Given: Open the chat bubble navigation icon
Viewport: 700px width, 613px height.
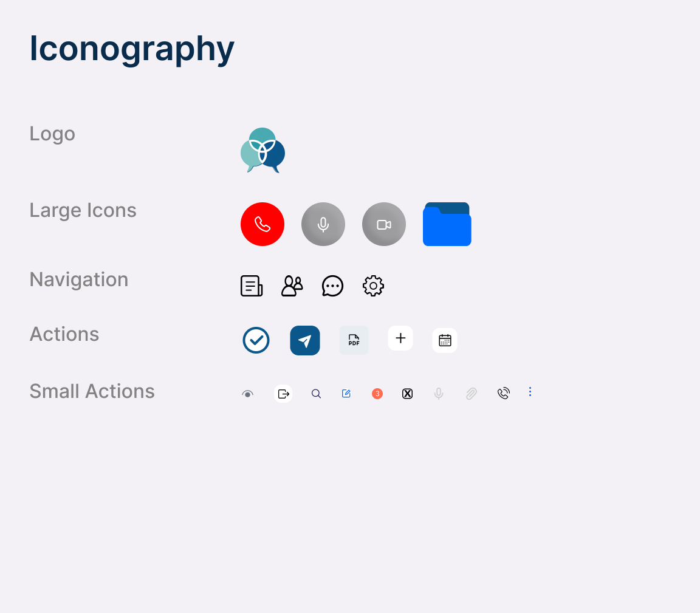Looking at the screenshot, I should pos(332,286).
